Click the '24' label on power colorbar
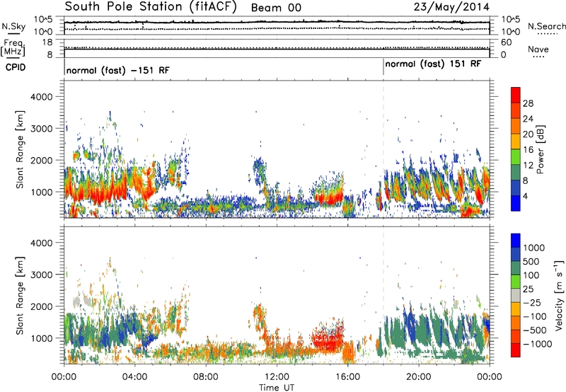The height and width of the screenshot is (392, 566). pos(528,119)
